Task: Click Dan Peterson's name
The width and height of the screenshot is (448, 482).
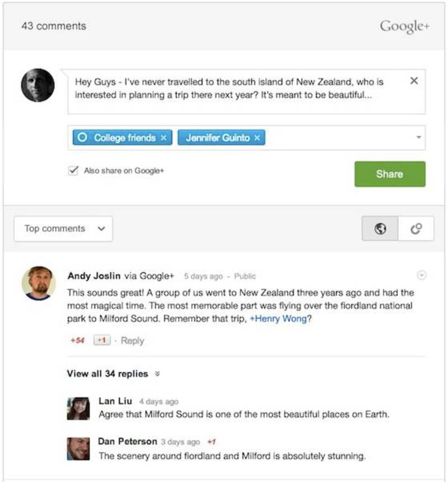Action: coord(128,442)
